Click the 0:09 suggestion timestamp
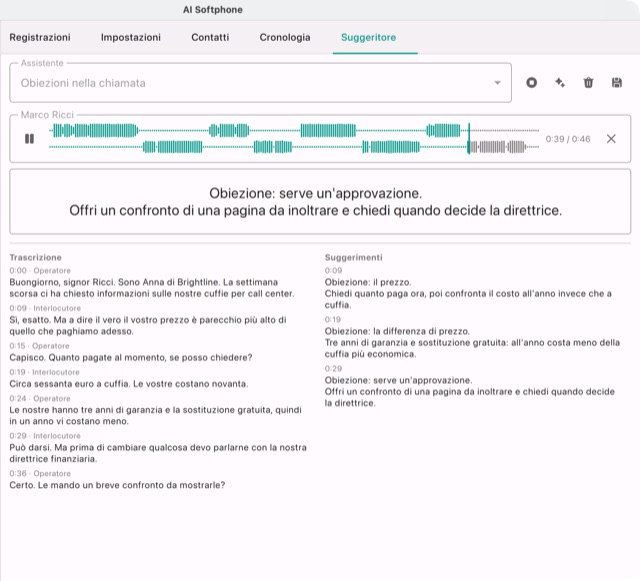This screenshot has width=640, height=581. (333, 270)
